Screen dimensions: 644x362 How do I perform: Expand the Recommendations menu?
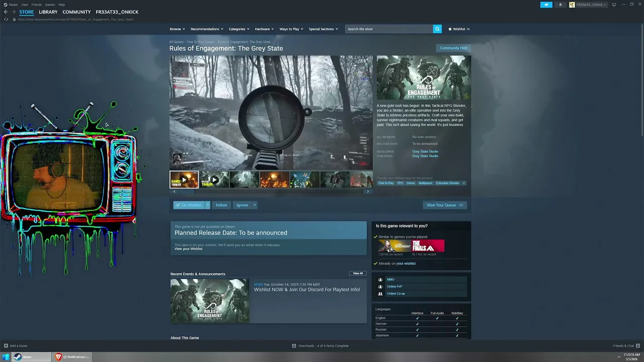207,29
